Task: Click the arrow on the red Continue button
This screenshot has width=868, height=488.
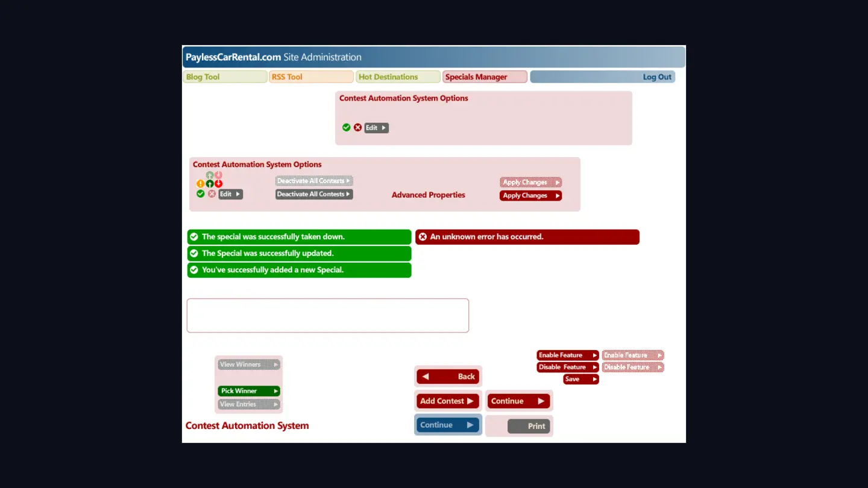Action: point(541,401)
